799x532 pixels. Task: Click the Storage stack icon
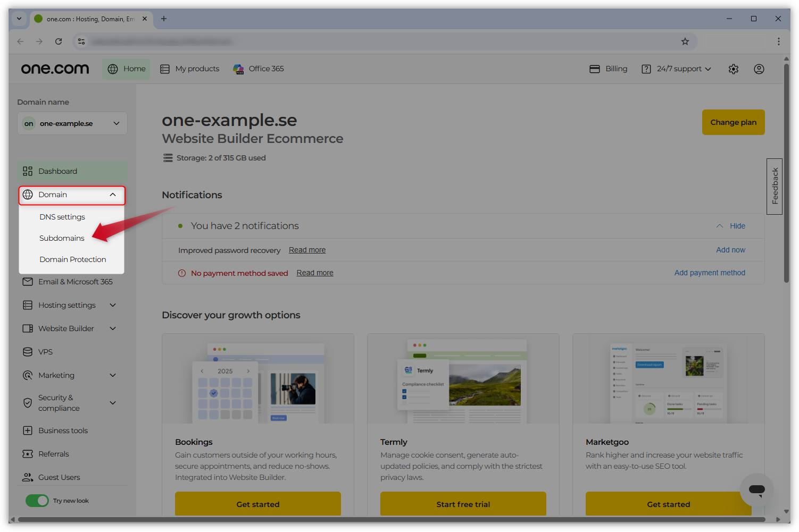pos(168,158)
